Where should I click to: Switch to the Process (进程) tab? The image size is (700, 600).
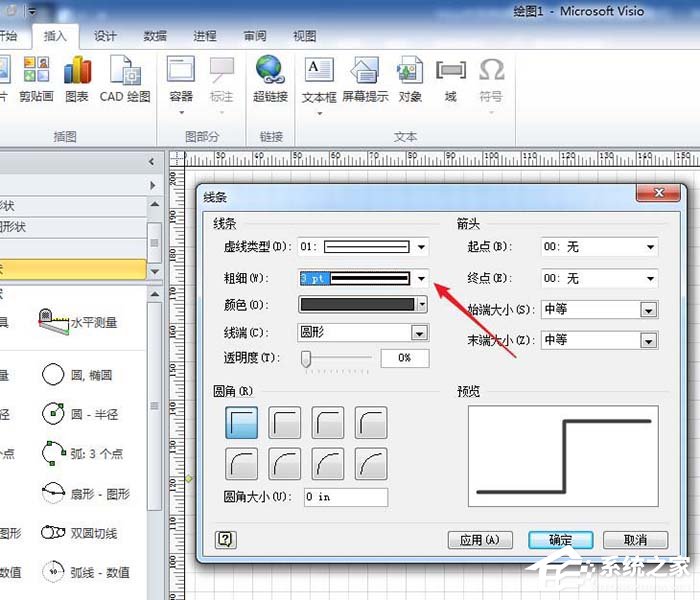click(205, 36)
